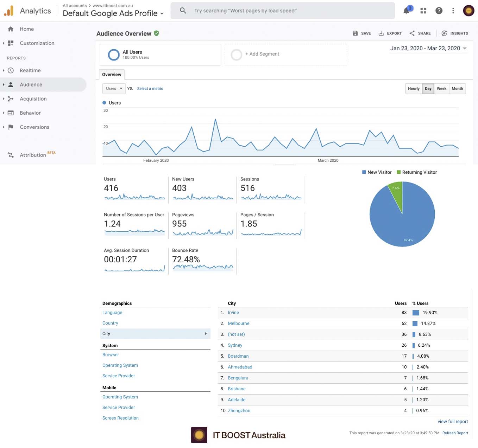Click the view full report link
The width and height of the screenshot is (478, 448).
[x=453, y=421]
